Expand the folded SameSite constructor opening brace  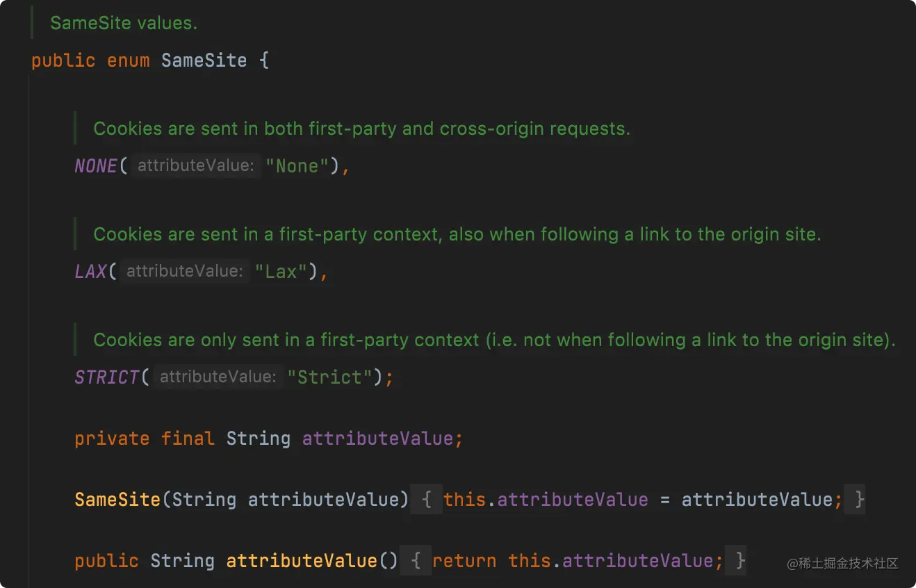coord(426,500)
